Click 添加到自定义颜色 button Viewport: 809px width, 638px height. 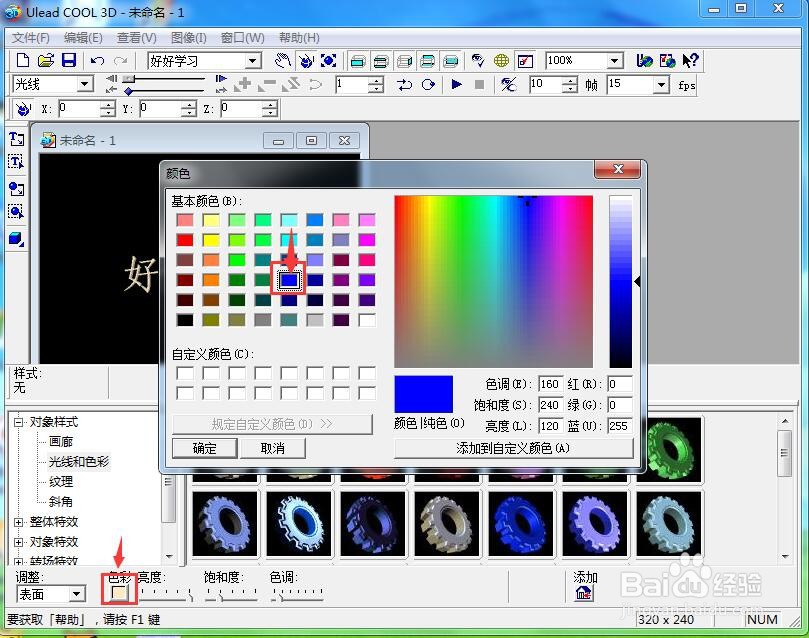coord(513,448)
